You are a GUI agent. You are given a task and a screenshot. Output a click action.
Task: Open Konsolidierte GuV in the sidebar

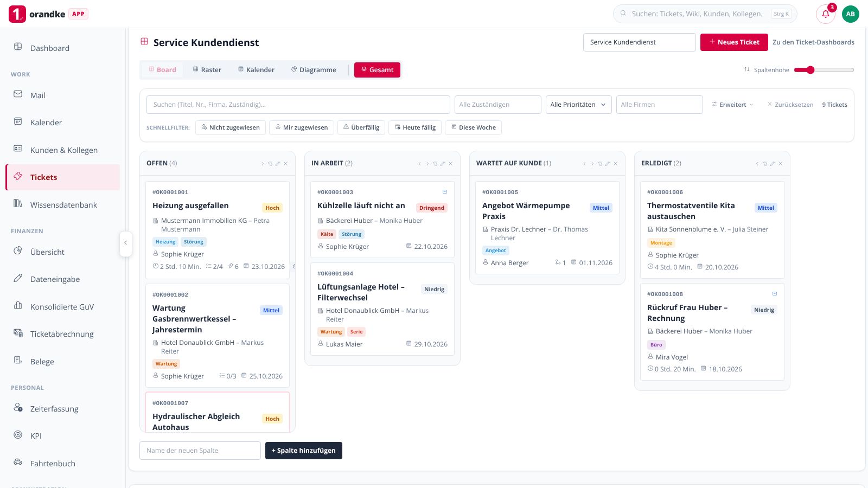coord(63,306)
